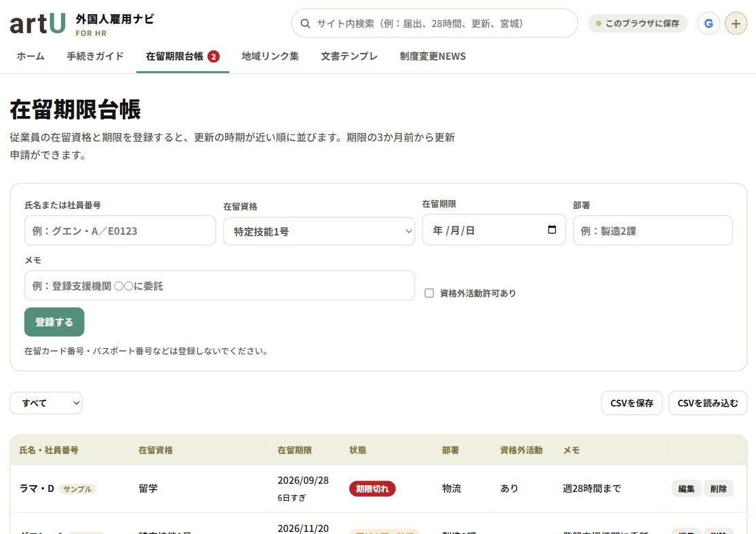Click the search magnifier icon

click(x=305, y=23)
